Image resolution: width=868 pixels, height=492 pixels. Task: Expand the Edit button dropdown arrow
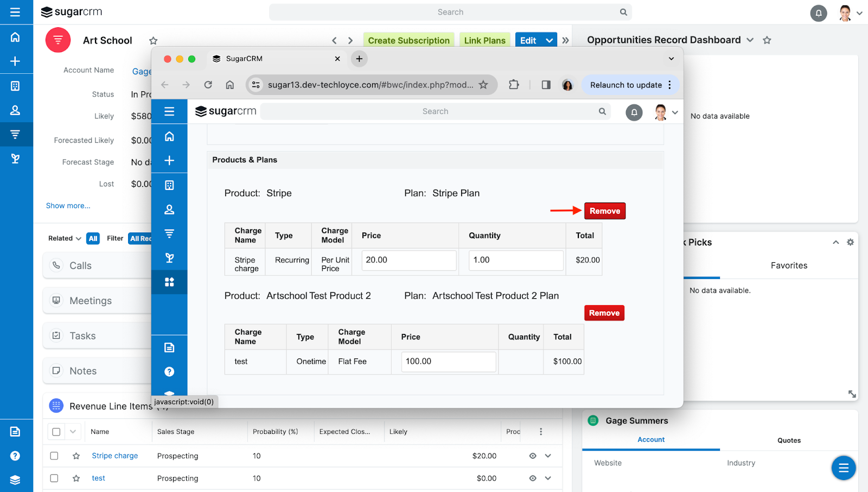(548, 40)
